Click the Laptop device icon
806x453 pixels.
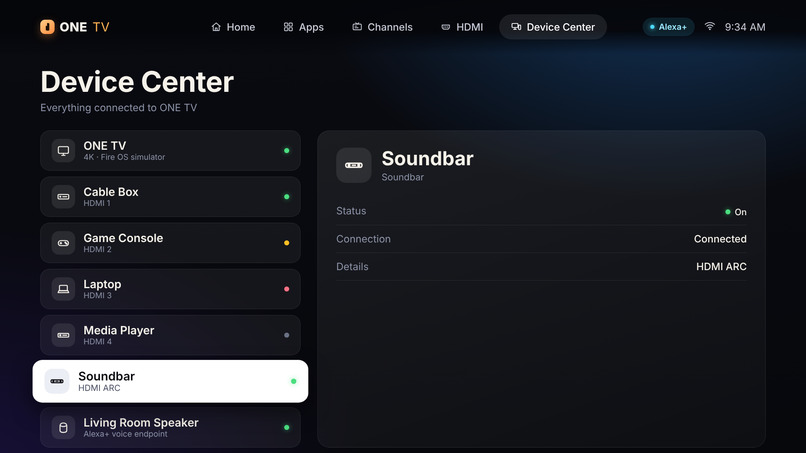pyautogui.click(x=63, y=289)
